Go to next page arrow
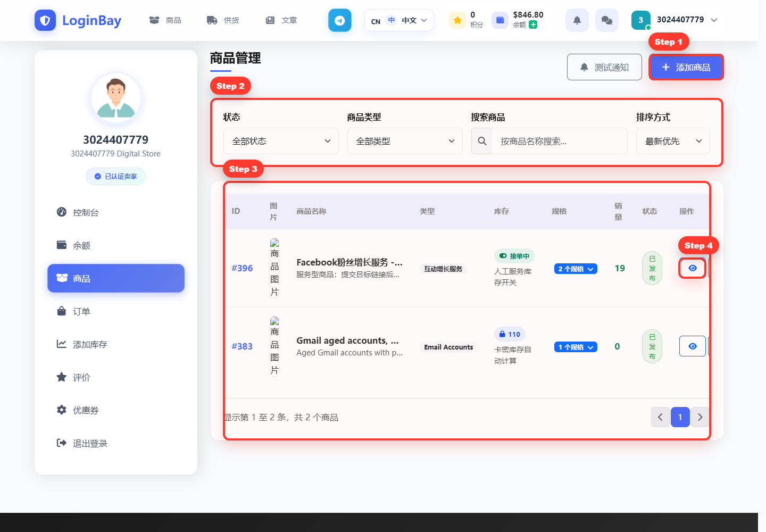The height and width of the screenshot is (532, 766). pos(700,417)
